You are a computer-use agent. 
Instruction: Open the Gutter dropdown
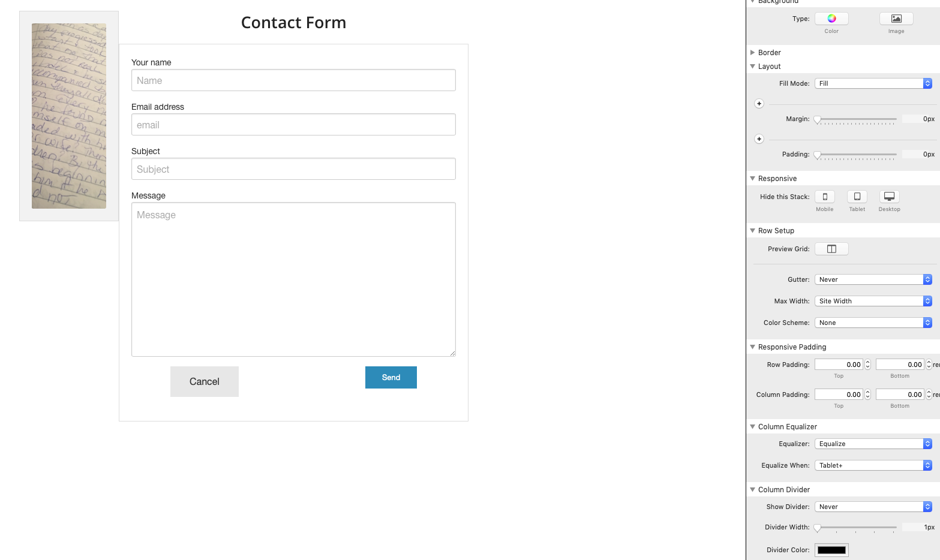click(873, 279)
